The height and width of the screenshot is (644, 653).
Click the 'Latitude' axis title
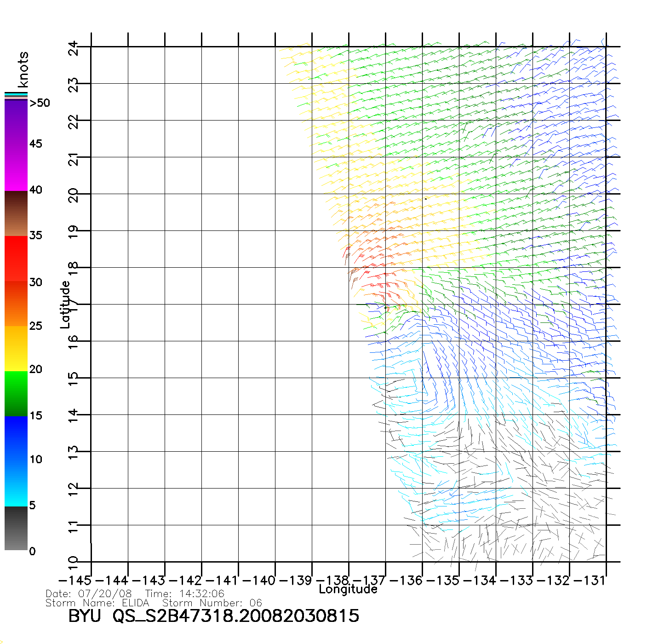point(65,305)
